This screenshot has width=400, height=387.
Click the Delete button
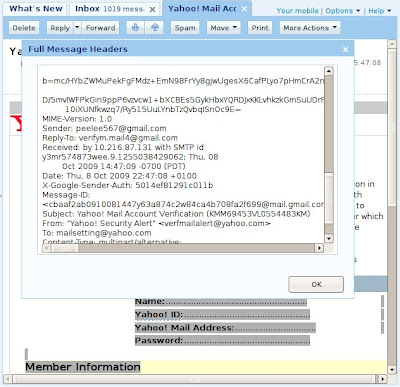coord(24,28)
